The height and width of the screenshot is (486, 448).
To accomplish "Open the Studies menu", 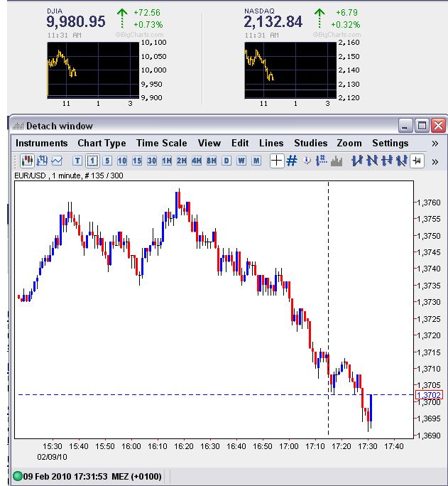I will (310, 144).
